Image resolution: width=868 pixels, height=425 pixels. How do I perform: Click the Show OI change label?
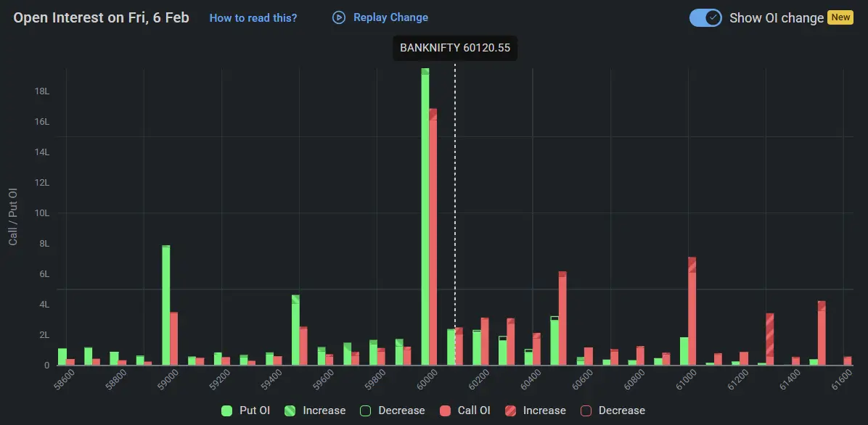pyautogui.click(x=777, y=17)
